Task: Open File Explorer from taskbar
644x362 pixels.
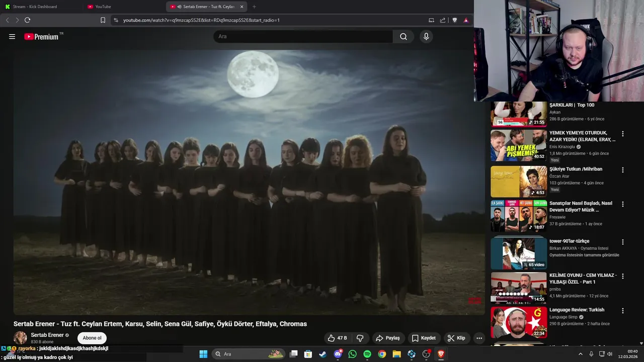Action: pyautogui.click(x=397, y=354)
